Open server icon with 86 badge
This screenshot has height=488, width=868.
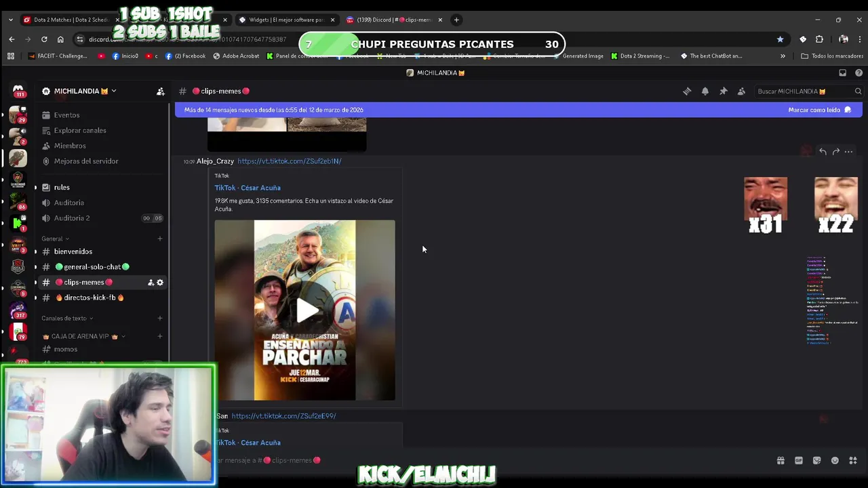click(18, 202)
